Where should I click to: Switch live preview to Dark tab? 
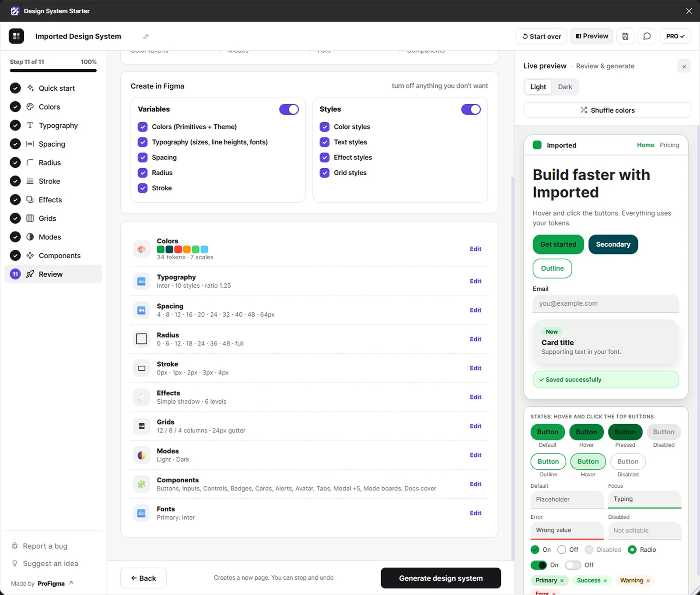click(565, 87)
